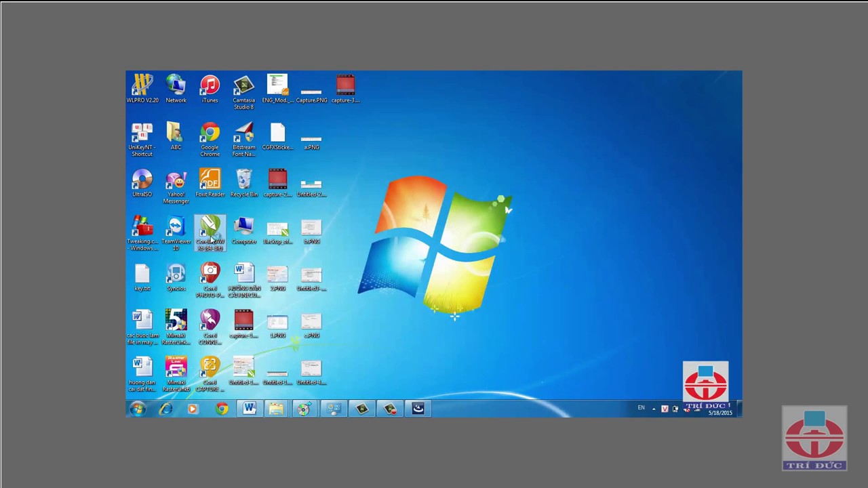
Task: Select the Camtasia Studio 8 shortcut
Action: pyautogui.click(x=243, y=92)
